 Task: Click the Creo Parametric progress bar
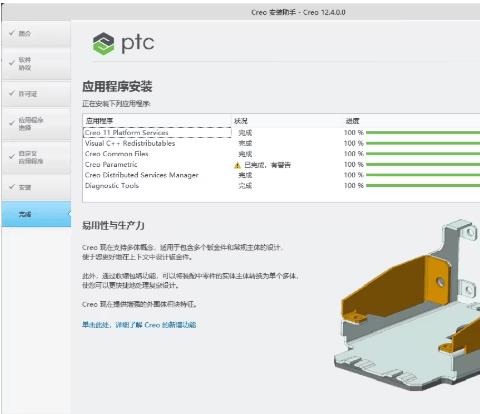pos(423,164)
